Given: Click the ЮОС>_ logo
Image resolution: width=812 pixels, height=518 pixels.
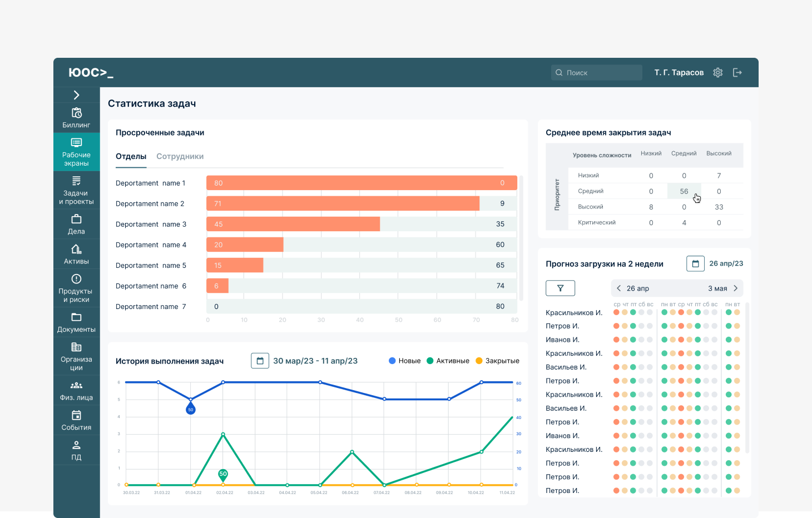Looking at the screenshot, I should point(91,73).
